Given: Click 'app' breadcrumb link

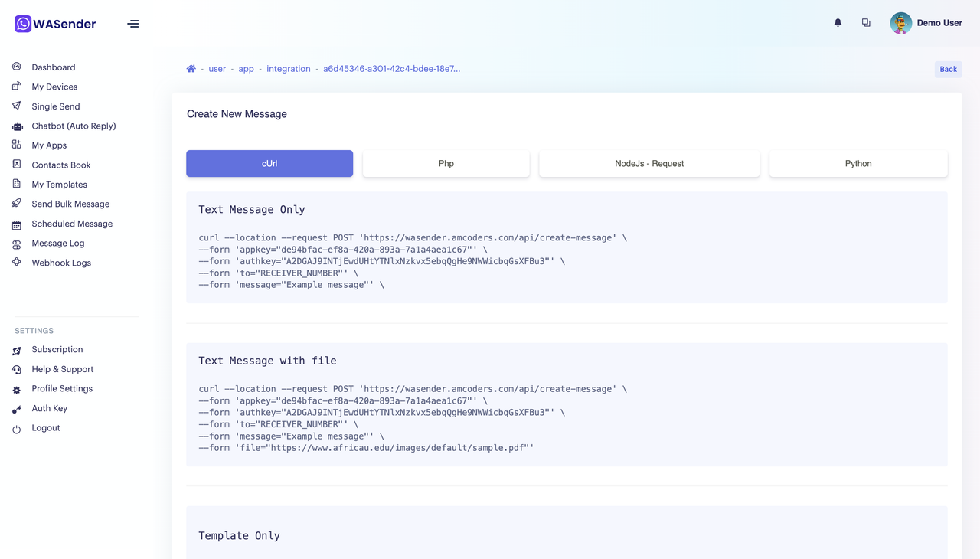Looking at the screenshot, I should point(246,69).
